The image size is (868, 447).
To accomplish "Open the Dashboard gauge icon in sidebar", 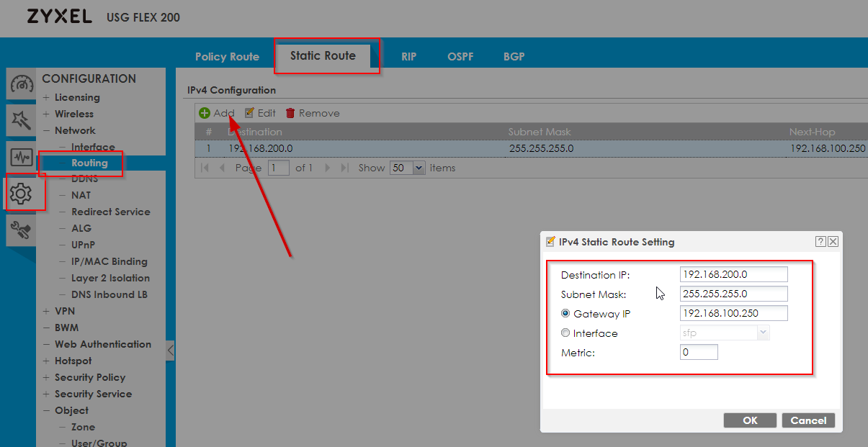I will (x=21, y=85).
